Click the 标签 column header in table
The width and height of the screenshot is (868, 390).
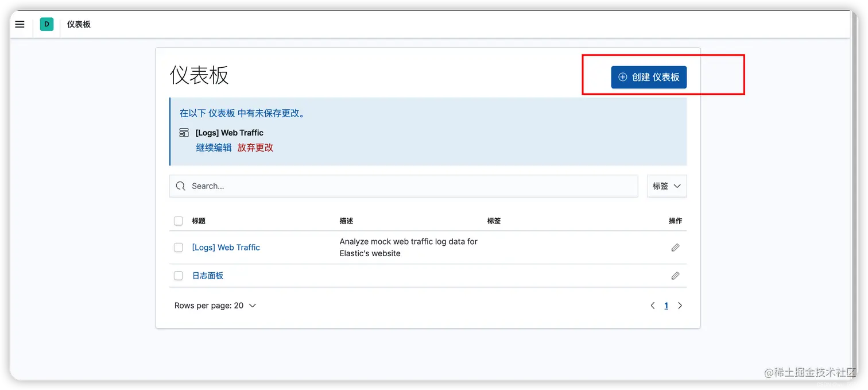pos(494,221)
